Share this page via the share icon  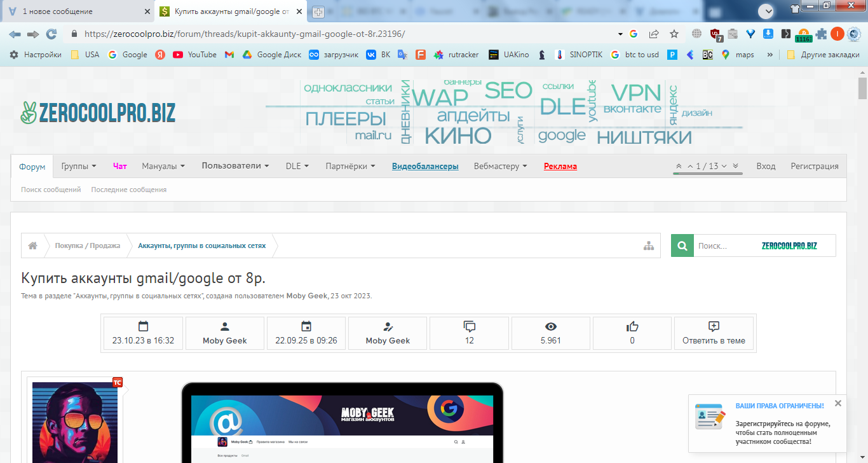click(654, 34)
